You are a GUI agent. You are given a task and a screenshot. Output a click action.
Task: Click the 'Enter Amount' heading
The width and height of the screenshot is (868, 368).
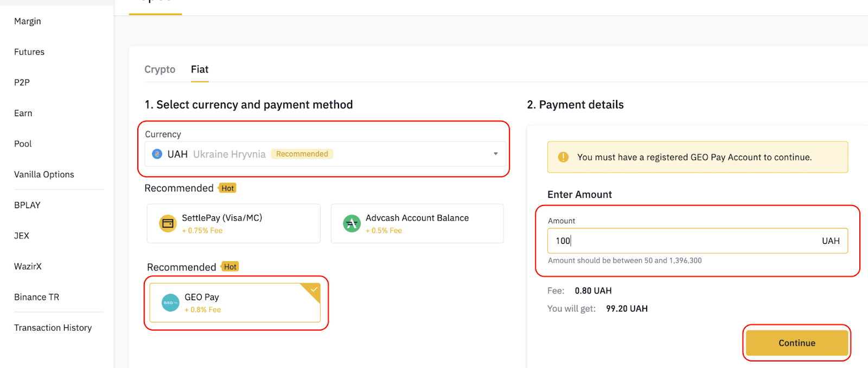(579, 195)
